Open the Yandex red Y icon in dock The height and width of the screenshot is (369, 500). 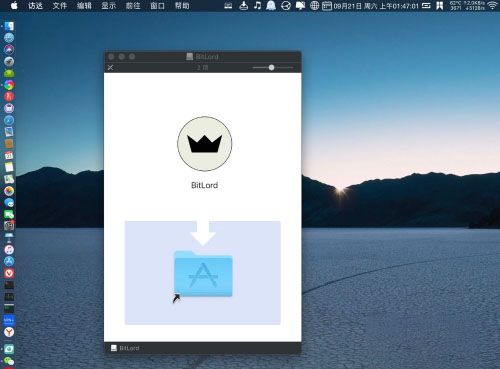tap(9, 332)
